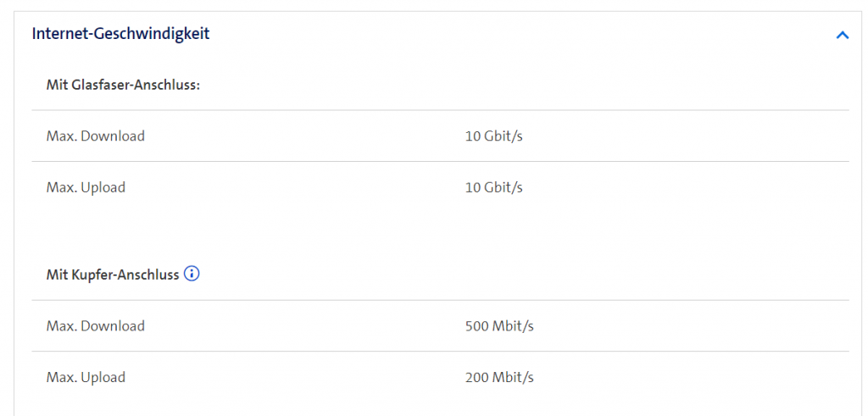The height and width of the screenshot is (416, 868).
Task: Click the Internet-Geschwindigkeit section heading
Action: coord(120,34)
